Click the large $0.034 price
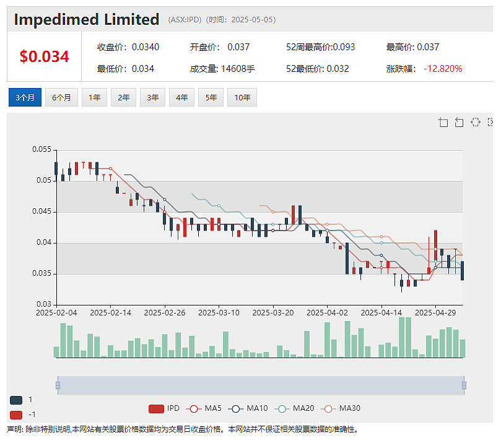 [44, 56]
